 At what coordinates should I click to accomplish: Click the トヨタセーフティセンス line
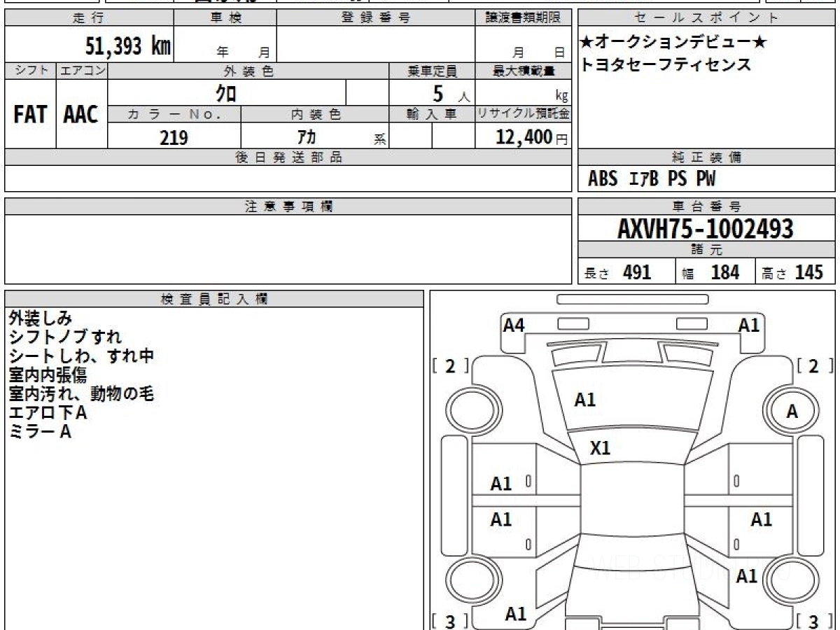[666, 65]
